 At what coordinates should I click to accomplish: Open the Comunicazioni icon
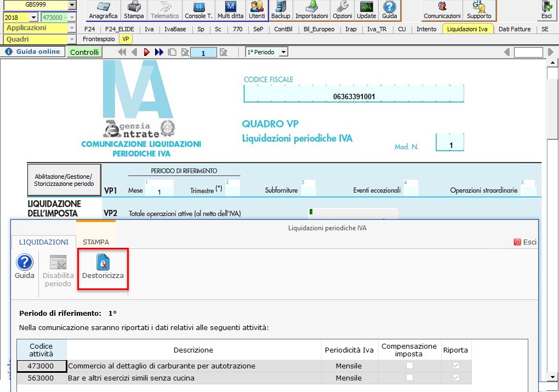coord(442,10)
